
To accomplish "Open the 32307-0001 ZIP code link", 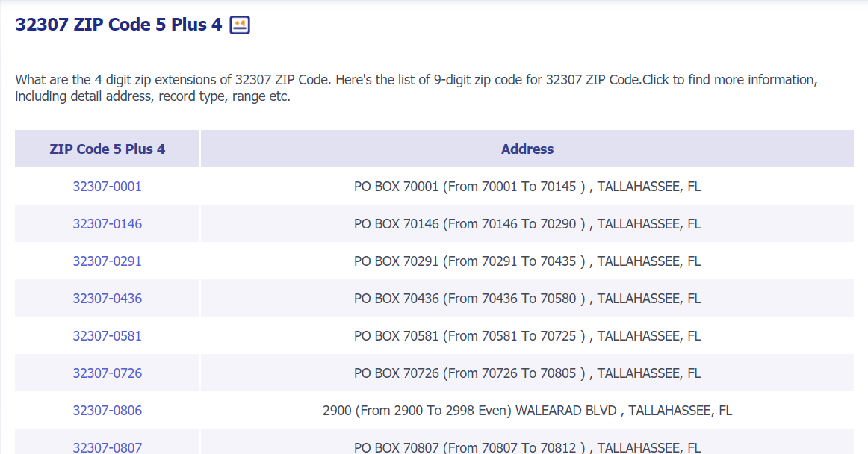I will 107,187.
